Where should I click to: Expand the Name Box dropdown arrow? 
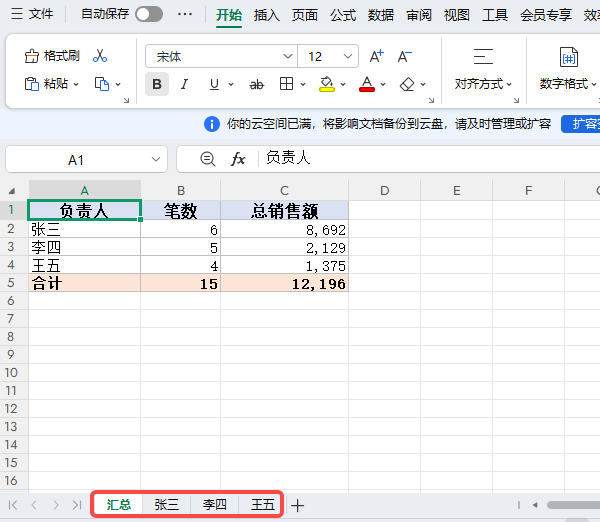(156, 159)
